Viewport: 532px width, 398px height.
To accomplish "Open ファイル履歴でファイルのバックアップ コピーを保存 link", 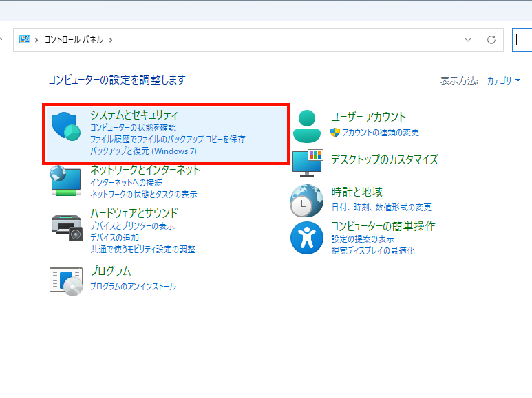I will point(168,140).
